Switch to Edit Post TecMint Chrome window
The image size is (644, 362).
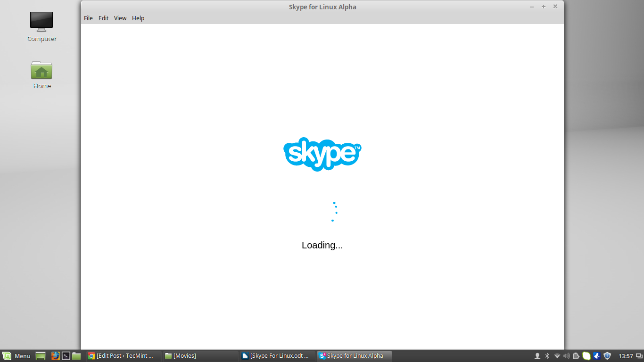[123, 356]
